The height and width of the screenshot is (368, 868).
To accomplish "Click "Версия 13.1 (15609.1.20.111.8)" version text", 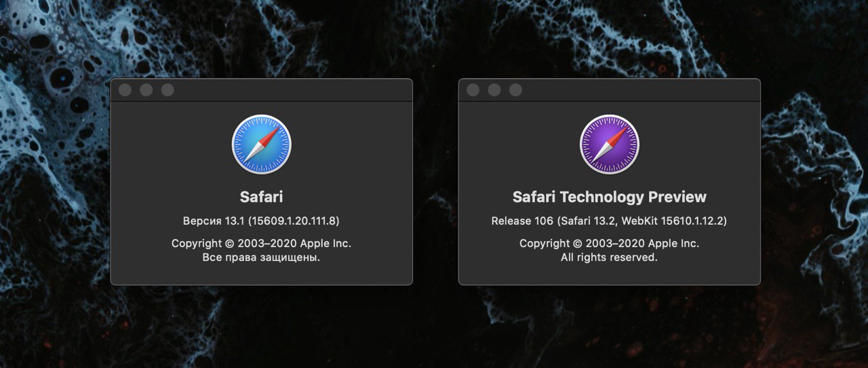I will pos(261,221).
